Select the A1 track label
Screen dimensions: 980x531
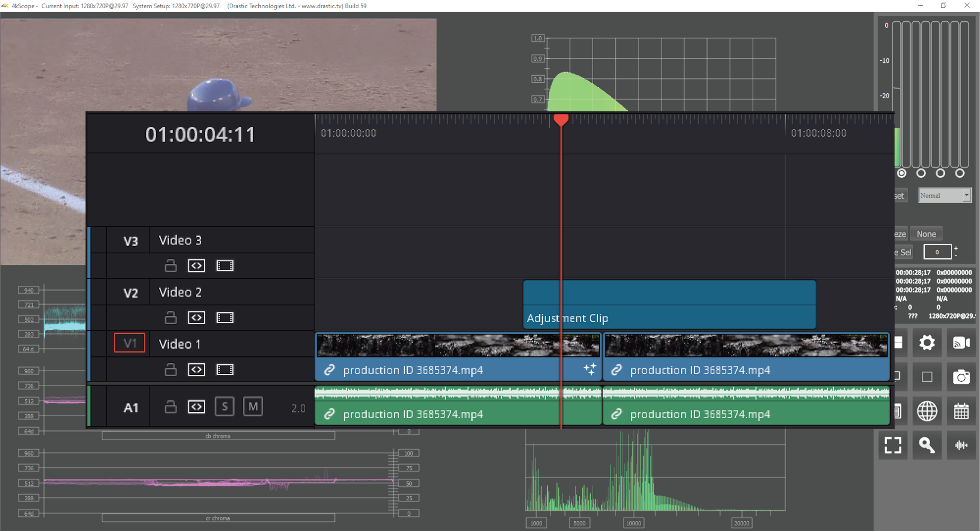[131, 408]
